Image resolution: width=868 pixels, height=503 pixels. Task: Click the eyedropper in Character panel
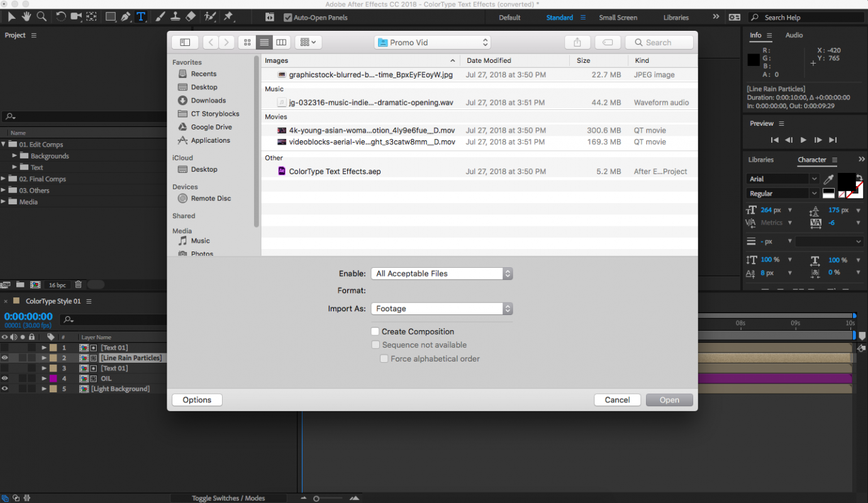point(829,180)
